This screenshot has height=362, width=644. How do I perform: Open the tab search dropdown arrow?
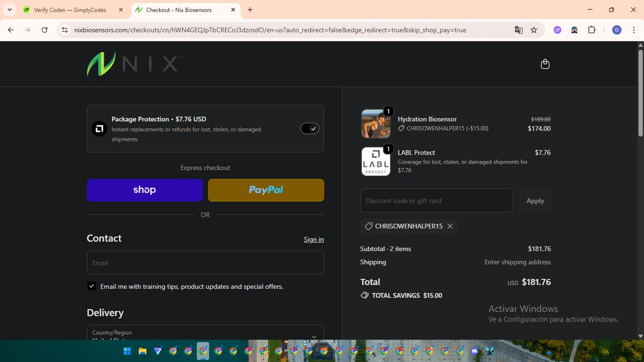tap(9, 9)
